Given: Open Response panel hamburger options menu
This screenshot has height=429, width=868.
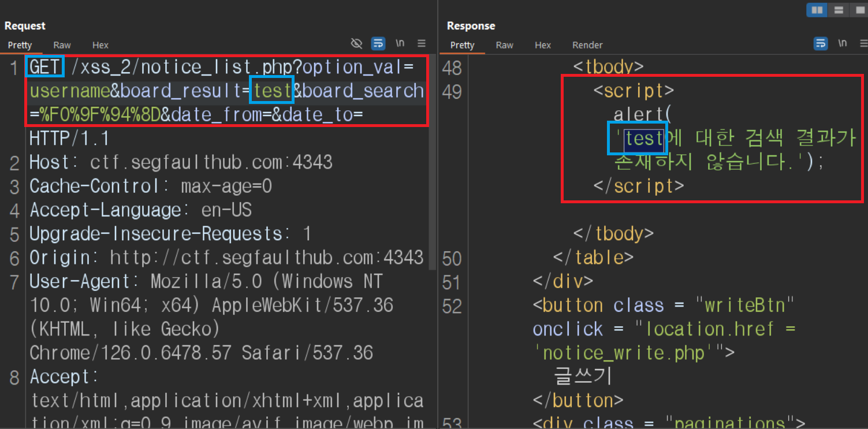Looking at the screenshot, I should 863,43.
